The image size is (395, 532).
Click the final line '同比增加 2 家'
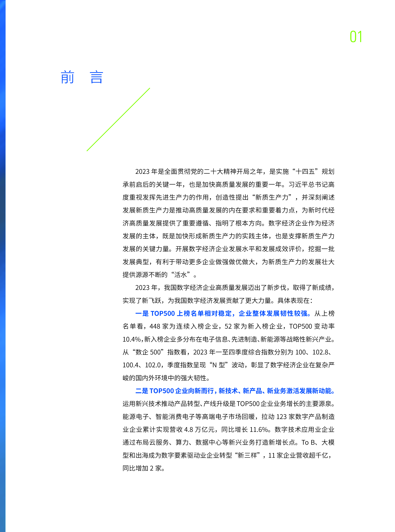[x=144, y=468]
